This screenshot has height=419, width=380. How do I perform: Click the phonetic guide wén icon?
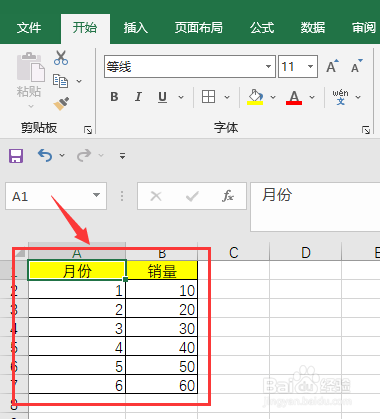click(340, 97)
